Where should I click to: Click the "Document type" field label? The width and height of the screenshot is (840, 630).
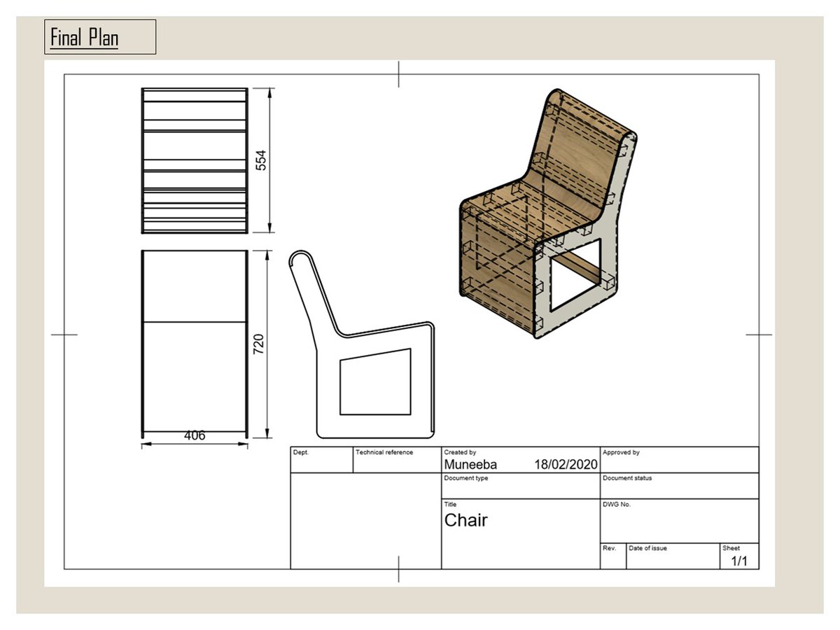[466, 479]
